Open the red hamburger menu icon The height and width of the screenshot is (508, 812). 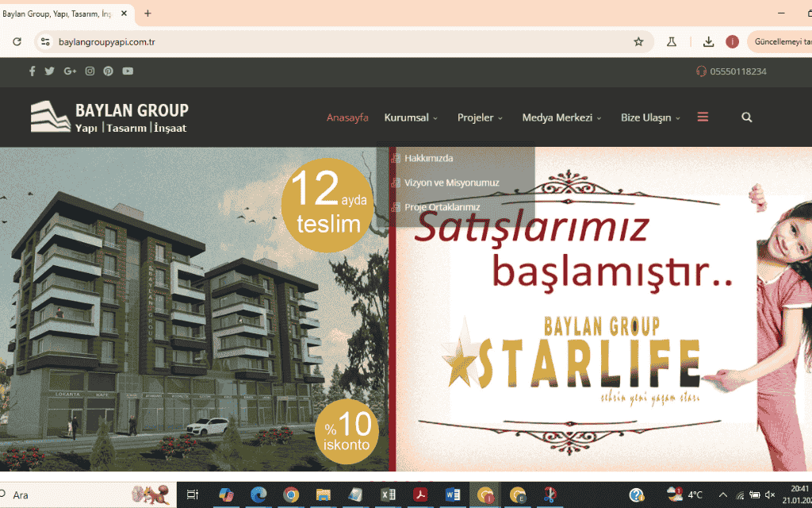pyautogui.click(x=703, y=117)
